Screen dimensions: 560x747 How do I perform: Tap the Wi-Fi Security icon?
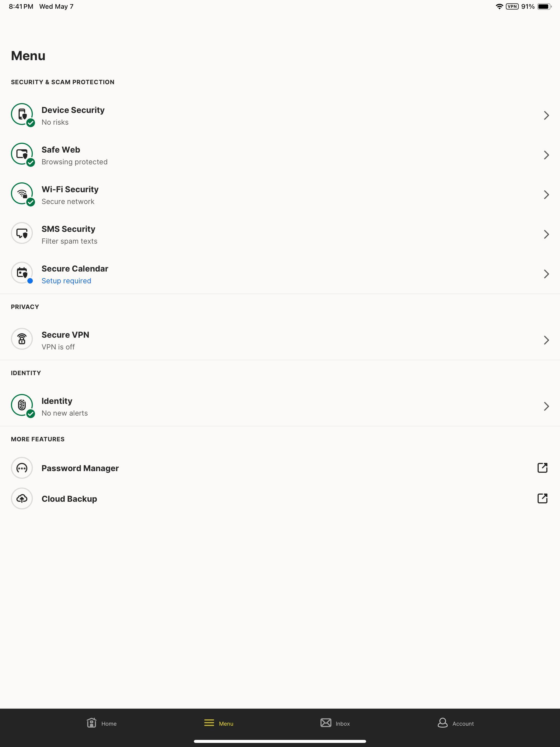22,194
